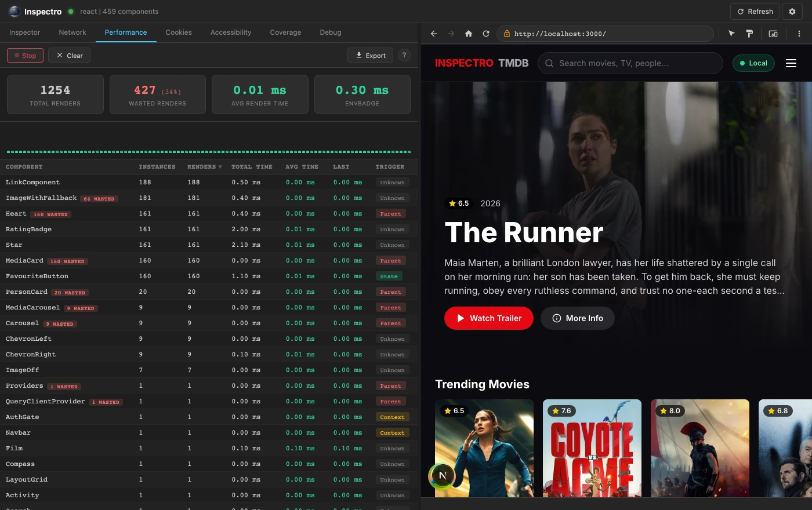Screen dimensions: 812x510
Task: Open More Info for The Runner
Action: pyautogui.click(x=578, y=318)
